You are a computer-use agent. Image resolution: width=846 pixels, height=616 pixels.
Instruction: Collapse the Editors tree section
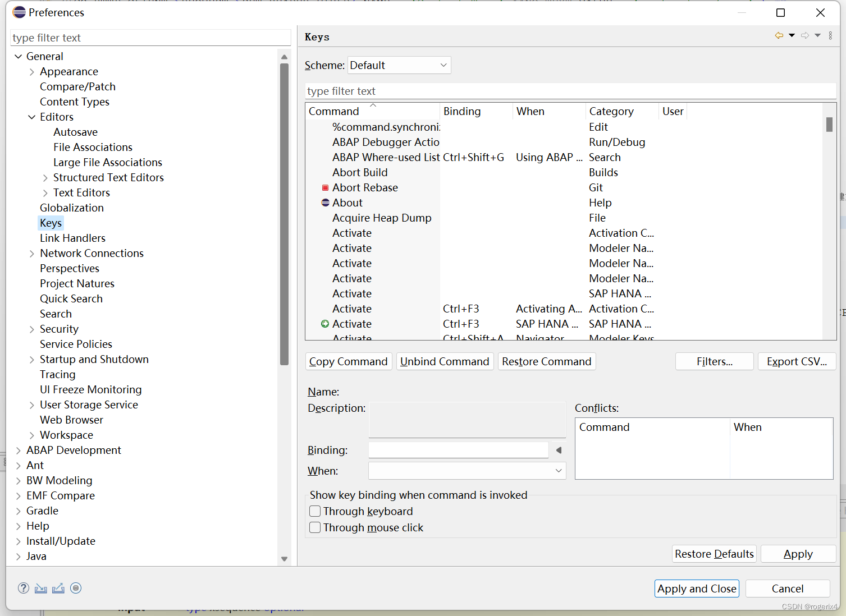[x=31, y=117]
